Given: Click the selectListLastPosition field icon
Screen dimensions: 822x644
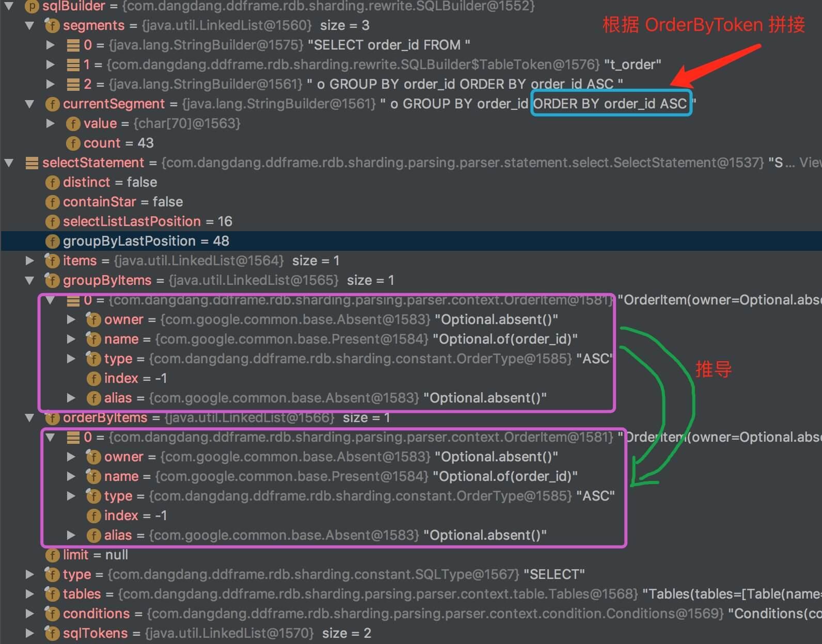Looking at the screenshot, I should [x=52, y=221].
